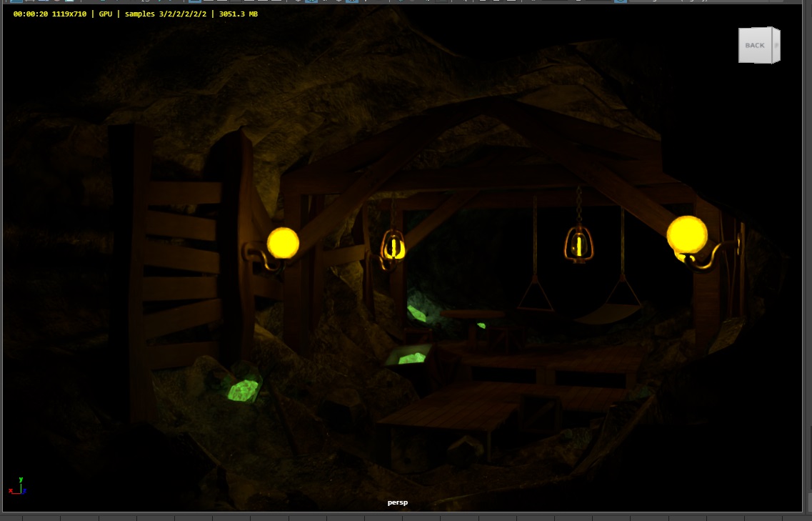
Task: Select the lantern on the left wooden post
Action: click(x=393, y=245)
